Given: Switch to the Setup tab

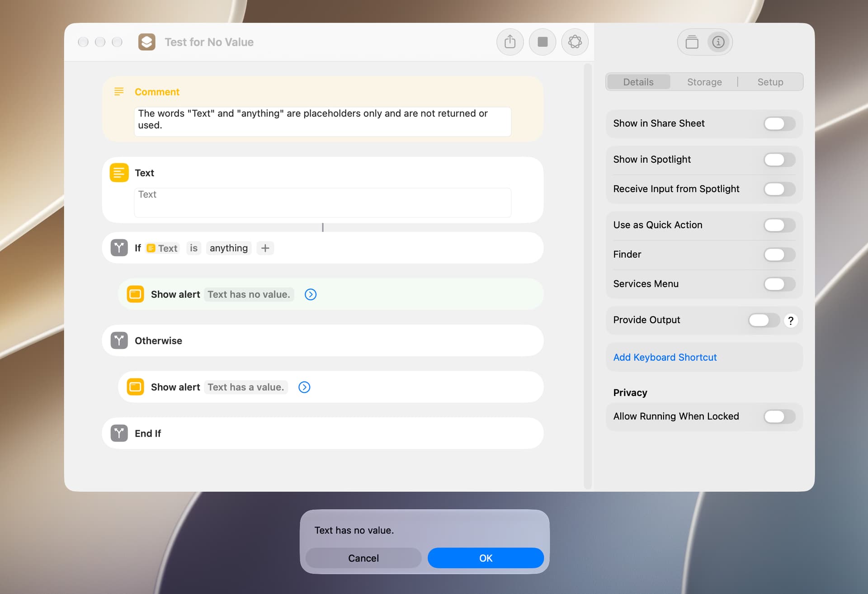Looking at the screenshot, I should pos(770,82).
